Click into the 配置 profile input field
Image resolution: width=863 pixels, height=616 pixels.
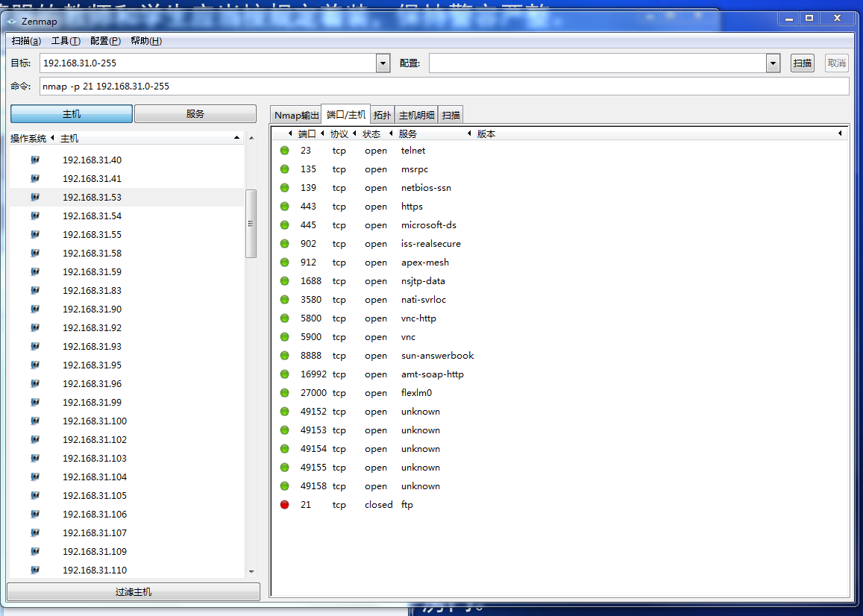[597, 63]
